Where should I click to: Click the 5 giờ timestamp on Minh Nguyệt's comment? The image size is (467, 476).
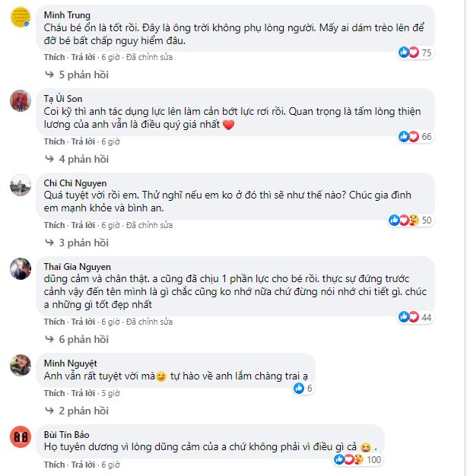(110, 393)
